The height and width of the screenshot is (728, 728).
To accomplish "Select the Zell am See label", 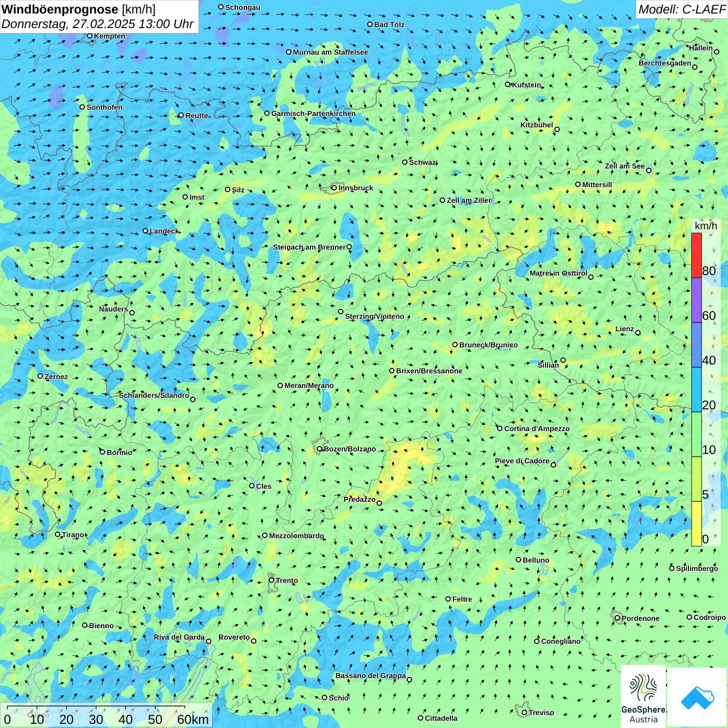I will [x=625, y=166].
